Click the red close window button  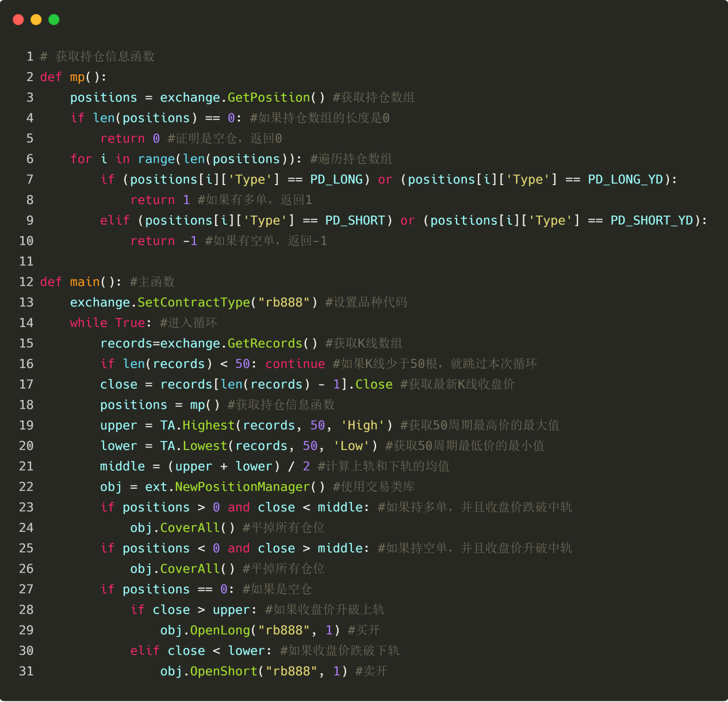tap(18, 20)
